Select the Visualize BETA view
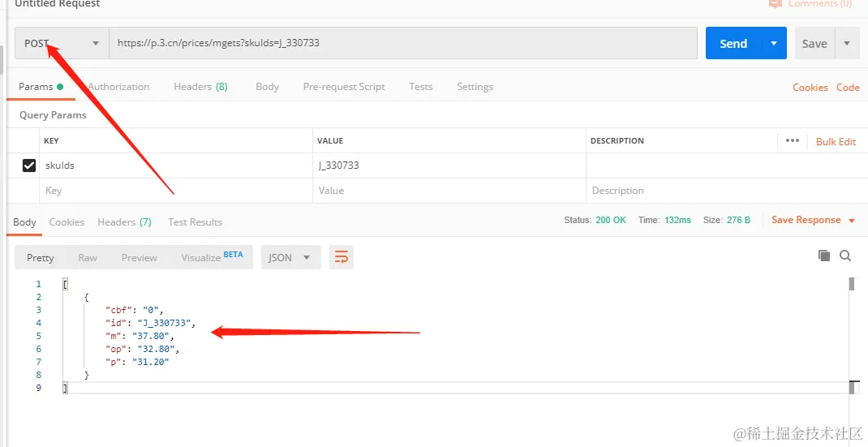 coord(212,257)
